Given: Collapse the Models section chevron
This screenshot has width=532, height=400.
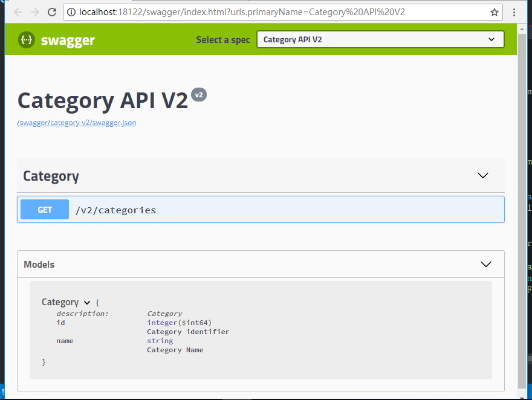Looking at the screenshot, I should click(486, 264).
